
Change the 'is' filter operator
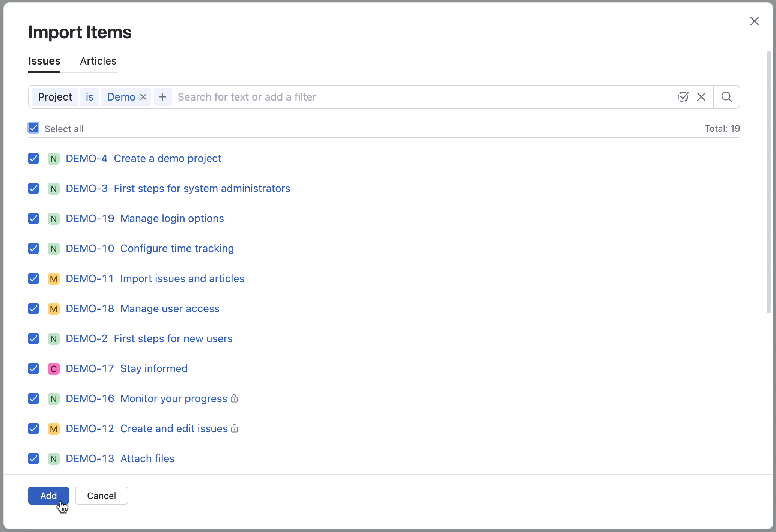pyautogui.click(x=89, y=97)
